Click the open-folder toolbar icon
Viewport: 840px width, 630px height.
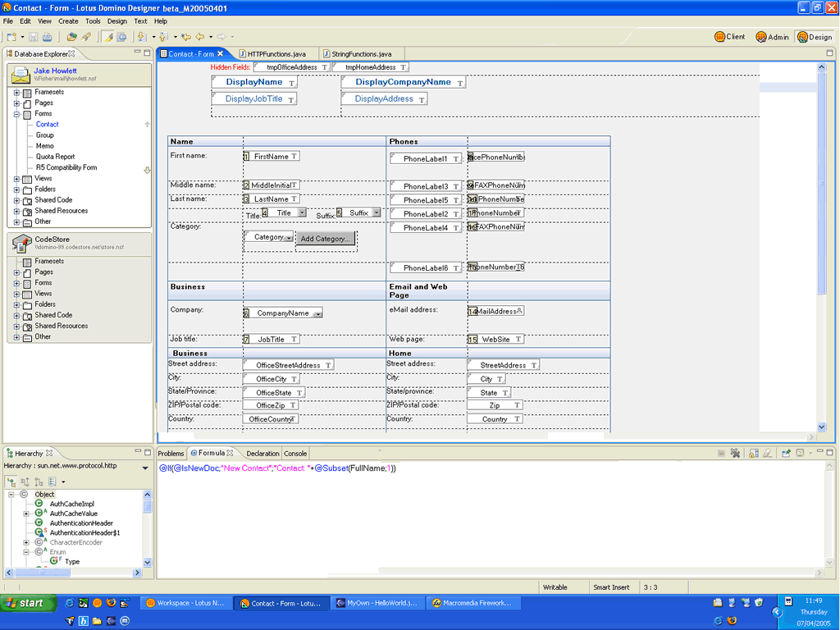pos(72,37)
